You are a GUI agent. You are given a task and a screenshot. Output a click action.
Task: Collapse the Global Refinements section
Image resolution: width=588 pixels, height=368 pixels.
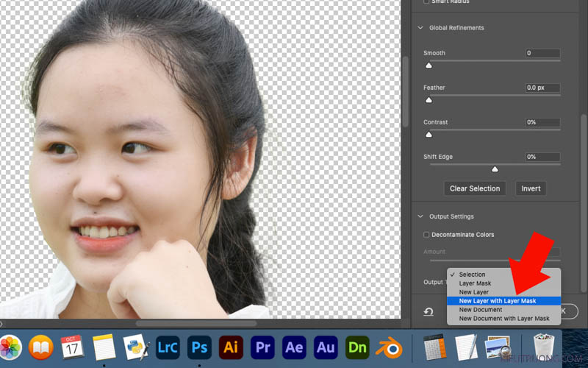[x=420, y=28]
